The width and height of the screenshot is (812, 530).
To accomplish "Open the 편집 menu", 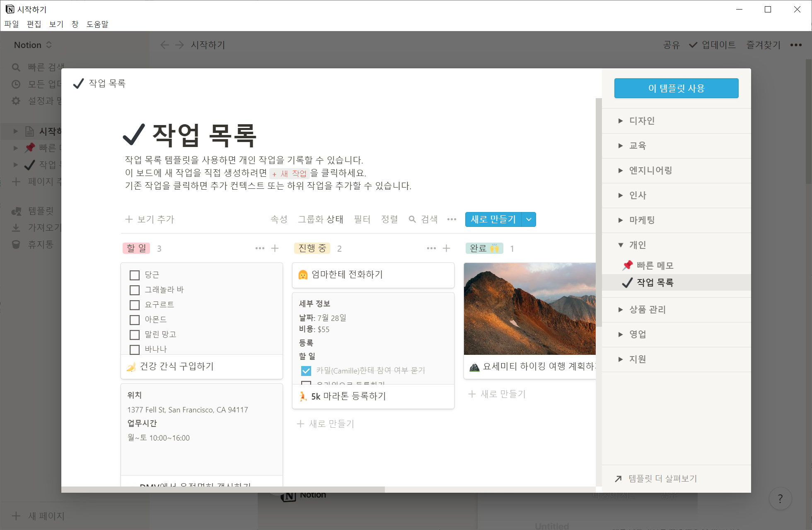I will (34, 24).
